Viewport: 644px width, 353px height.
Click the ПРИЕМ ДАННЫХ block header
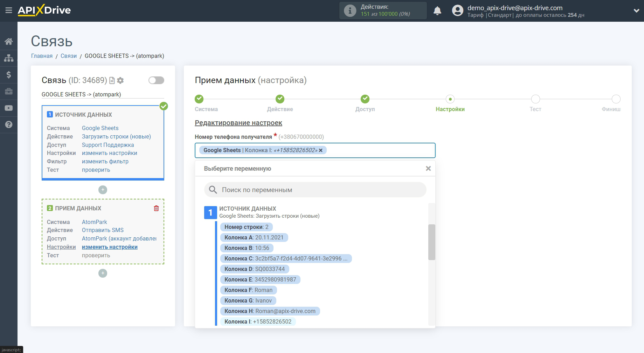coord(78,208)
